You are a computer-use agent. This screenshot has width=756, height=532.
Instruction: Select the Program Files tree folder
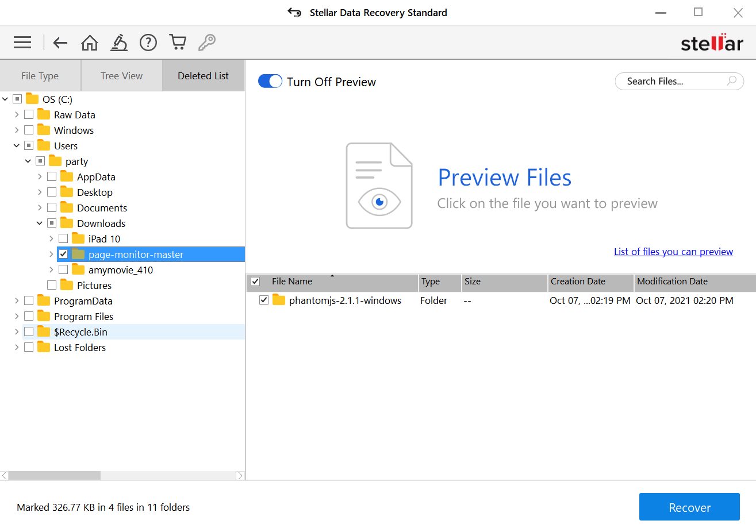pos(83,316)
